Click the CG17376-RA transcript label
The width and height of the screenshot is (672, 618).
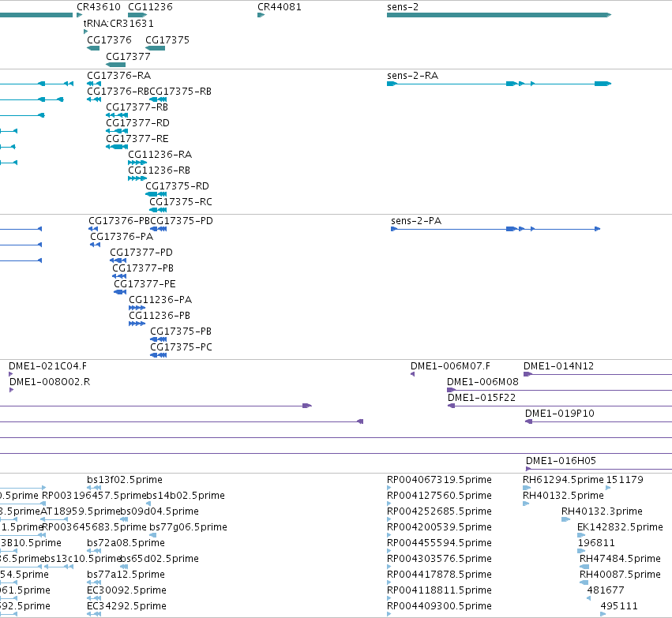[118, 76]
